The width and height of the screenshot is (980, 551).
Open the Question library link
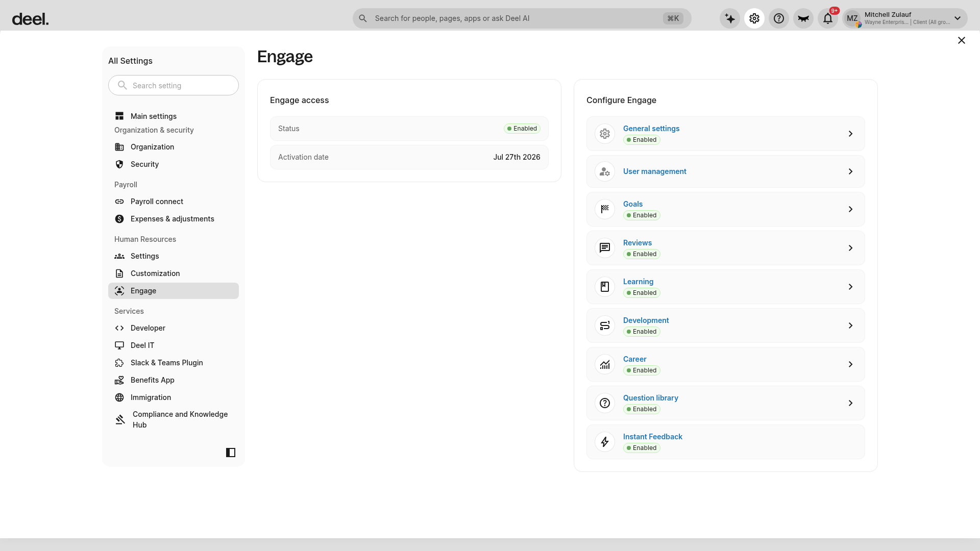click(x=651, y=398)
